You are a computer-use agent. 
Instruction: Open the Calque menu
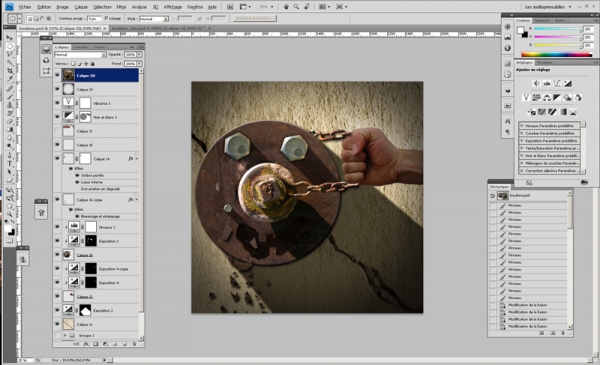pos(81,7)
